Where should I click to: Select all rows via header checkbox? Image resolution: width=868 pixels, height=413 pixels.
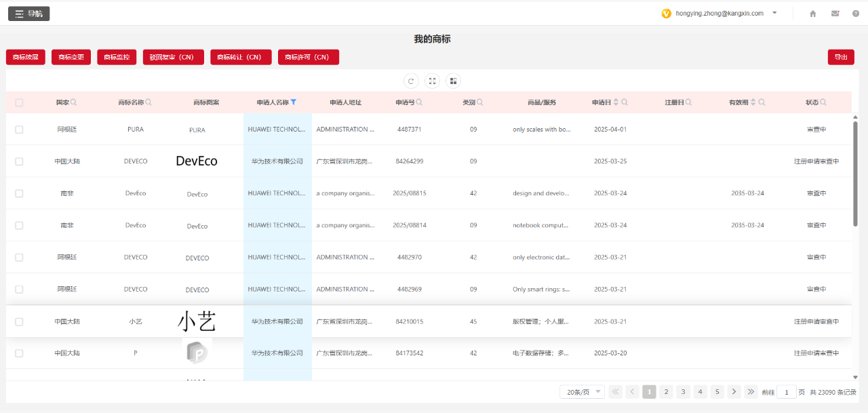pyautogui.click(x=19, y=102)
